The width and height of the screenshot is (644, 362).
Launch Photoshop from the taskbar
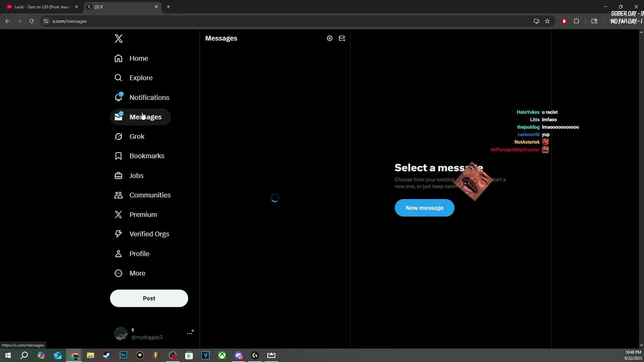point(123,355)
